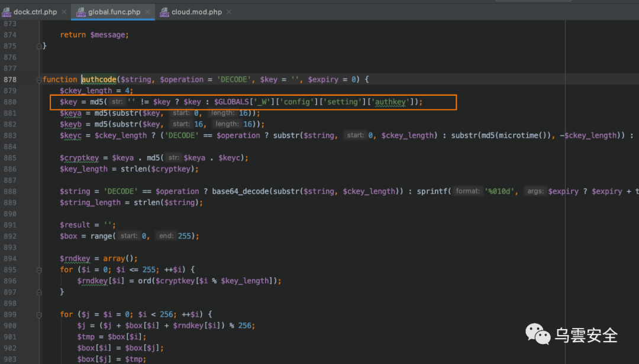Click microtime() call on line 883

click(x=525, y=135)
